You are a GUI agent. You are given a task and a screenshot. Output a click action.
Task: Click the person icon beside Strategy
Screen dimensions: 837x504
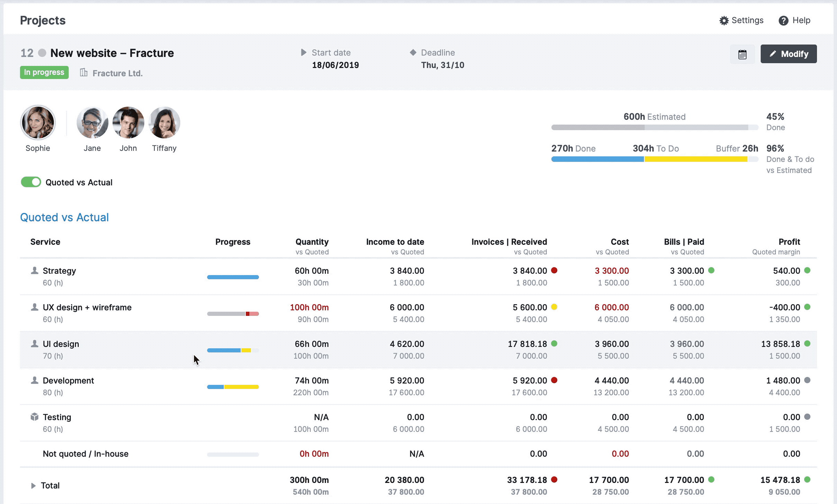click(x=35, y=270)
